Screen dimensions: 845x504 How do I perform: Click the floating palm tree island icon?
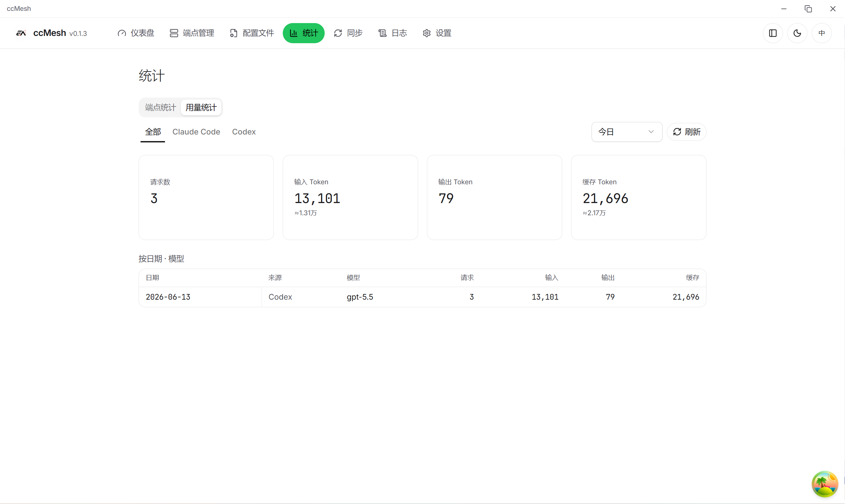825,484
